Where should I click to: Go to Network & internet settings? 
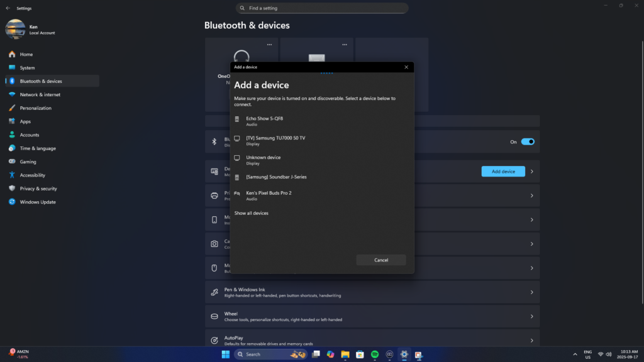pos(40,95)
